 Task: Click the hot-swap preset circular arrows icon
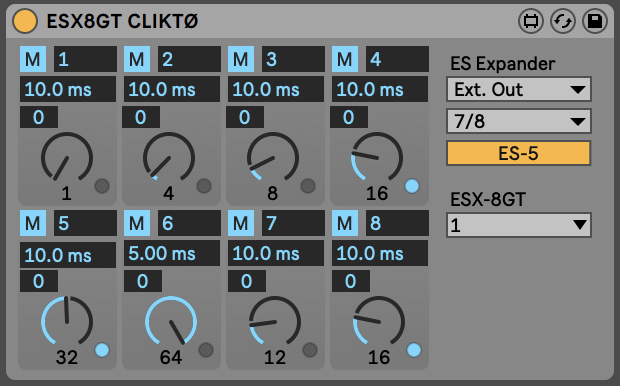coord(563,21)
